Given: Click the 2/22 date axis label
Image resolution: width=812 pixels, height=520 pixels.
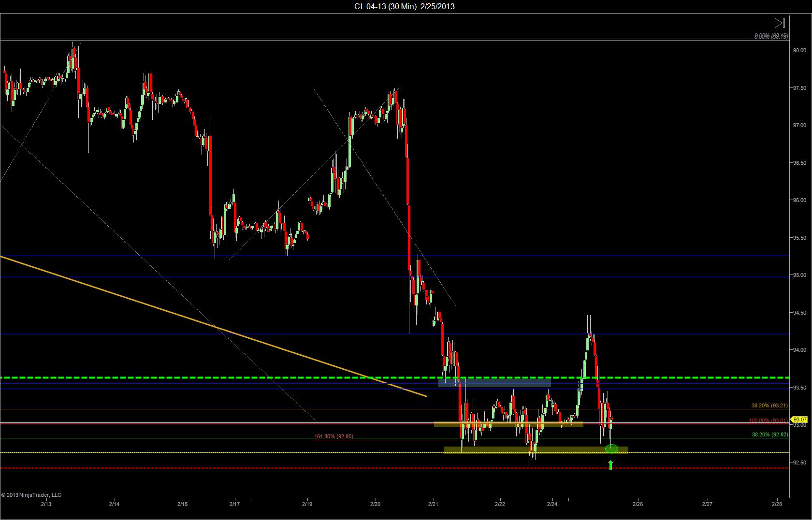Looking at the screenshot, I should pyautogui.click(x=500, y=504).
